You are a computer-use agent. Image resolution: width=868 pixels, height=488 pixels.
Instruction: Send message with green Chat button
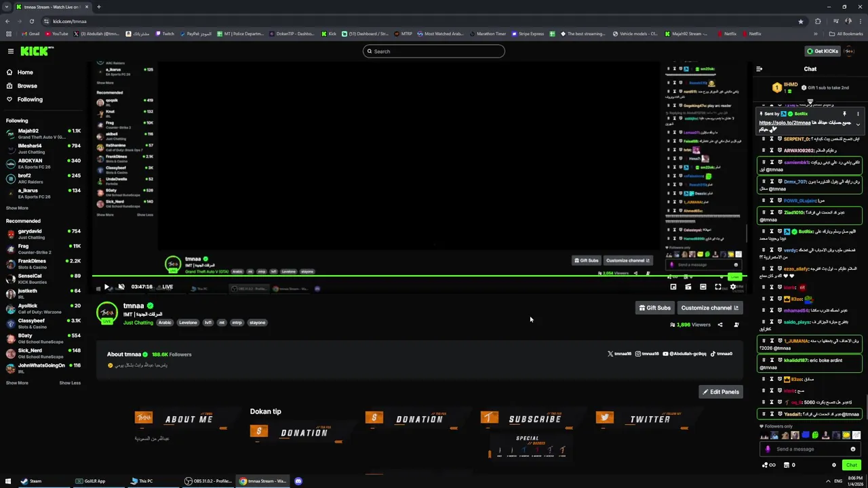click(852, 466)
